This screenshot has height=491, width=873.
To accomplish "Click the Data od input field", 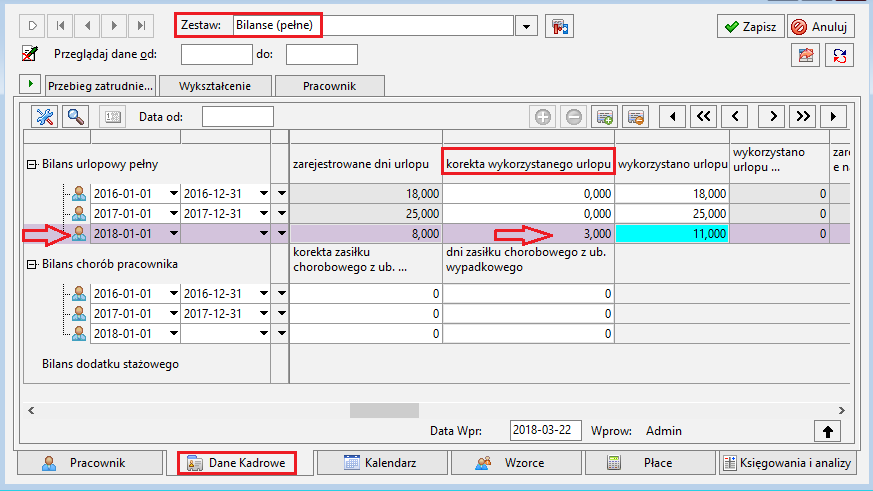I will click(238, 117).
